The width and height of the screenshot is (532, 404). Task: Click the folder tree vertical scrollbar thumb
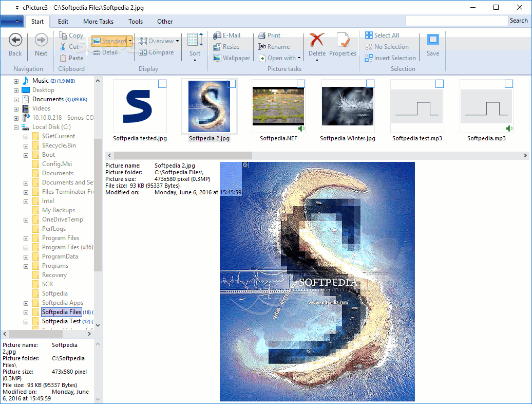pyautogui.click(x=98, y=205)
